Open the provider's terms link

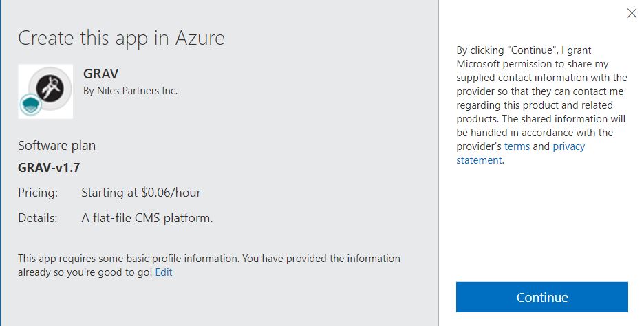click(x=517, y=146)
